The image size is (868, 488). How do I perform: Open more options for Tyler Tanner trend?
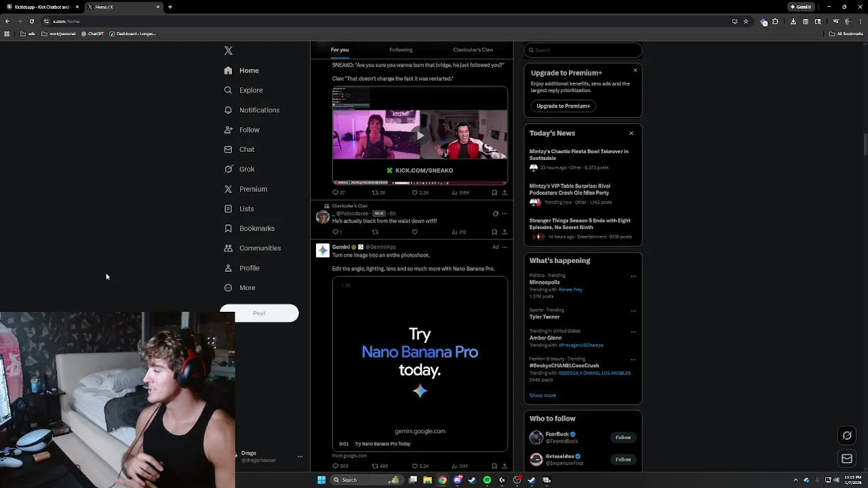pyautogui.click(x=633, y=310)
